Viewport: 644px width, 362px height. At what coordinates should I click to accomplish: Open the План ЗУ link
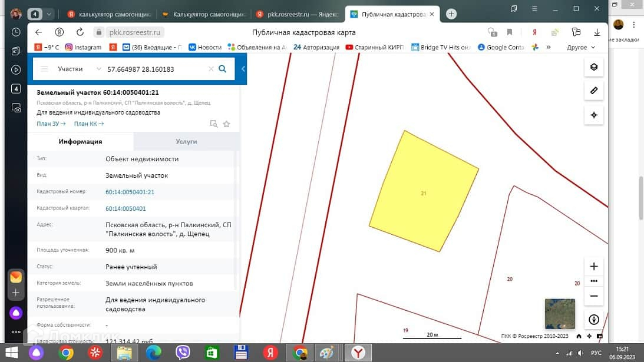[51, 124]
